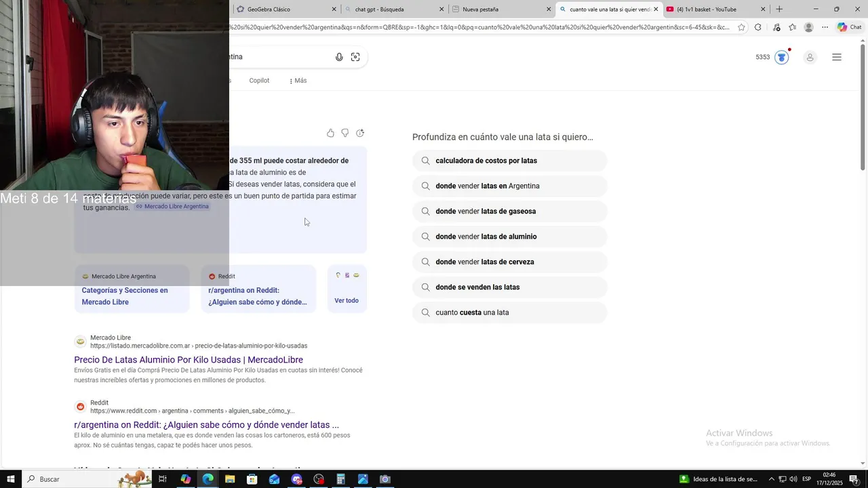The height and width of the screenshot is (488, 868).
Task: Click the page vertical scrollbar
Action: click(x=863, y=108)
